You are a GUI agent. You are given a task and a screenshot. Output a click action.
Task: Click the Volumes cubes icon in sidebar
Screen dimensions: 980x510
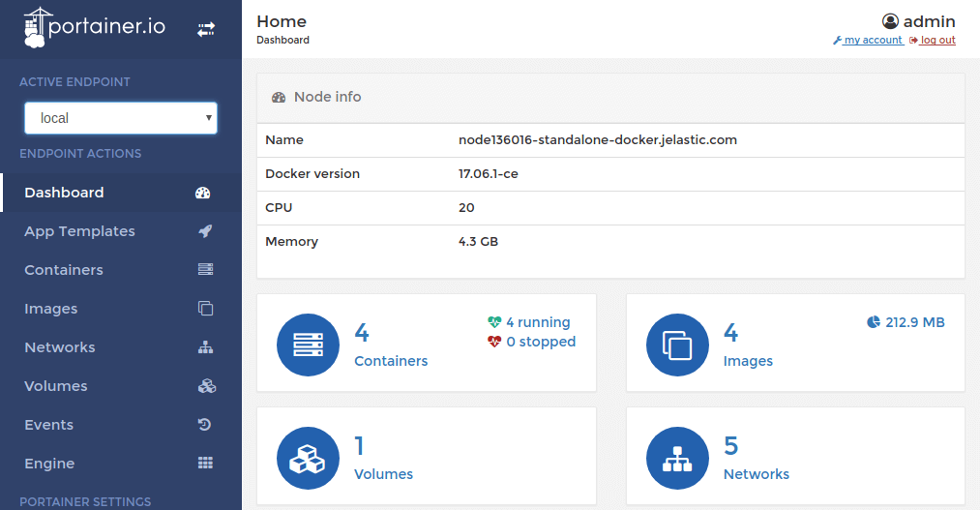pos(205,386)
